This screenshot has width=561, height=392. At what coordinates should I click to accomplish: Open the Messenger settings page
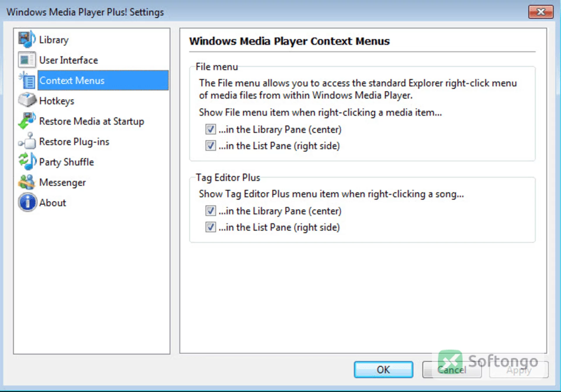62,183
